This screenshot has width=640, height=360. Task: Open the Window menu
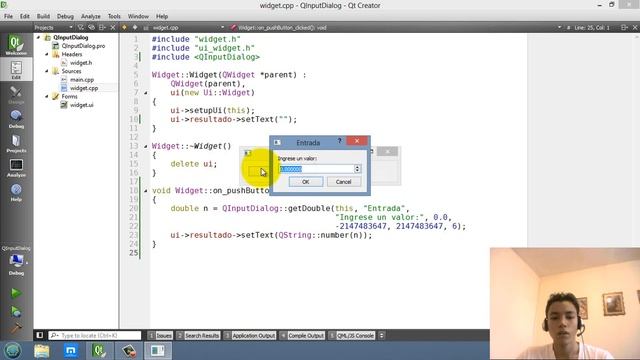click(138, 16)
